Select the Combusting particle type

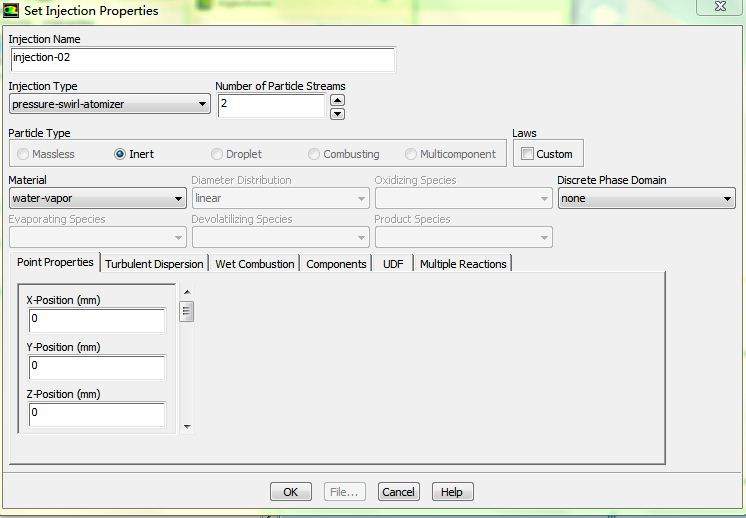click(344, 154)
